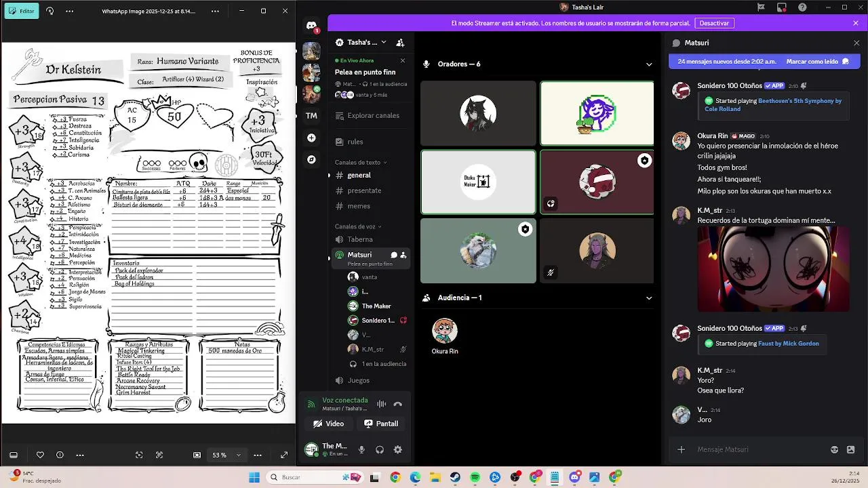
Task: Open Windows Start menu
Action: click(x=254, y=477)
